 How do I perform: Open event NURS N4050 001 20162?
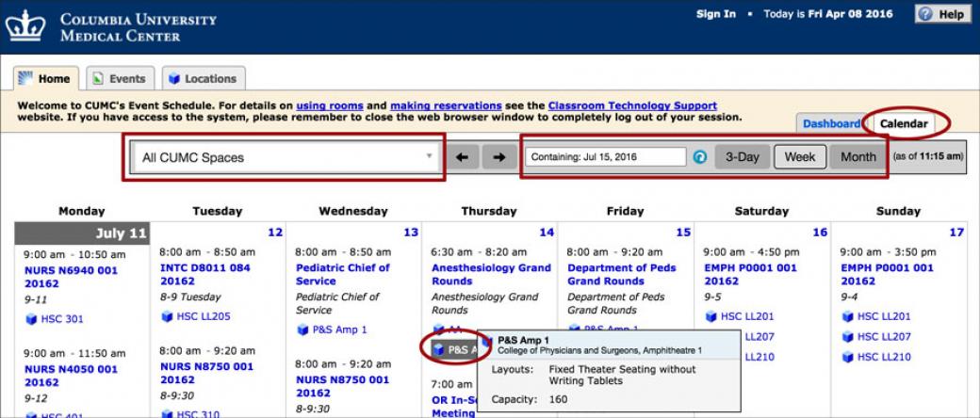[71, 376]
